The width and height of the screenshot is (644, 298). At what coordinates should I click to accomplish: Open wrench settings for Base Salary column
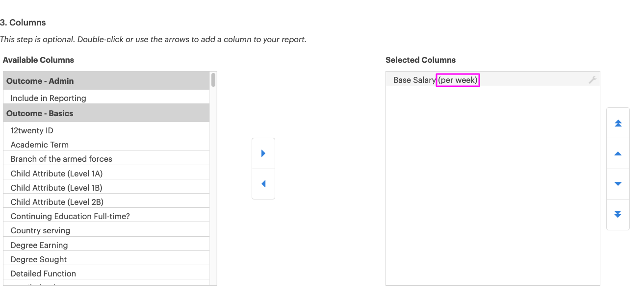592,80
